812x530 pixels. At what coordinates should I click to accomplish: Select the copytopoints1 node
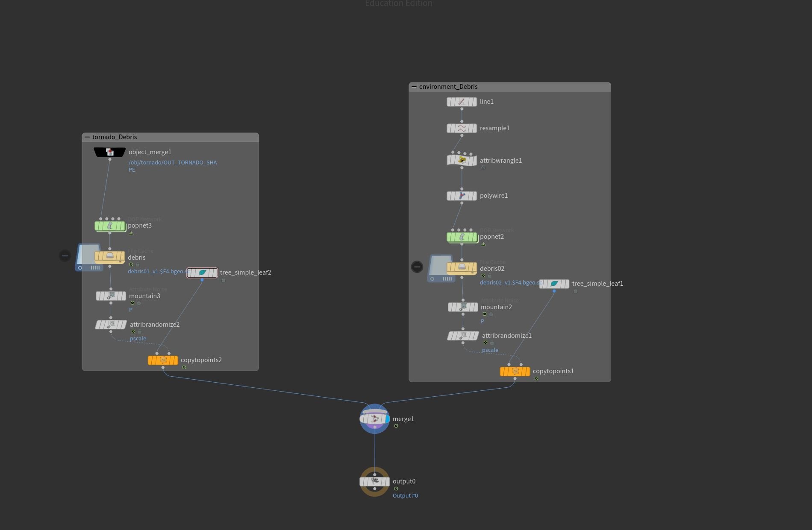click(515, 371)
